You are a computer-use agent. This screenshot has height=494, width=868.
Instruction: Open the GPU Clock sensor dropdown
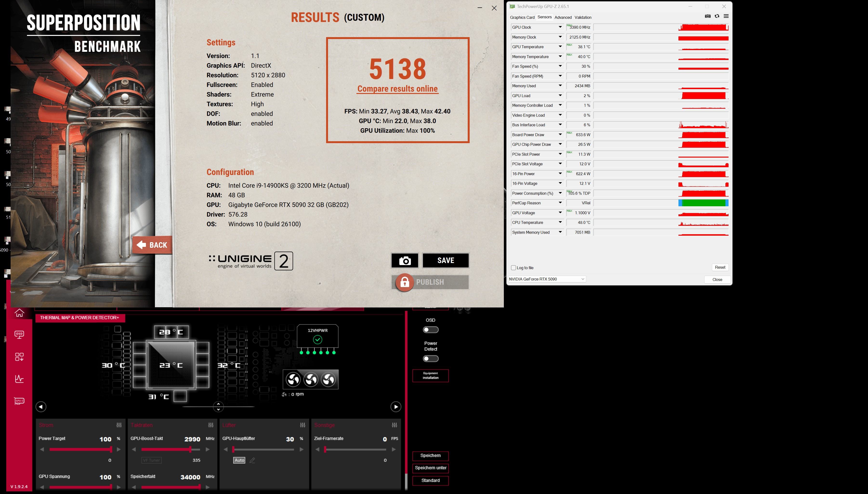point(560,27)
